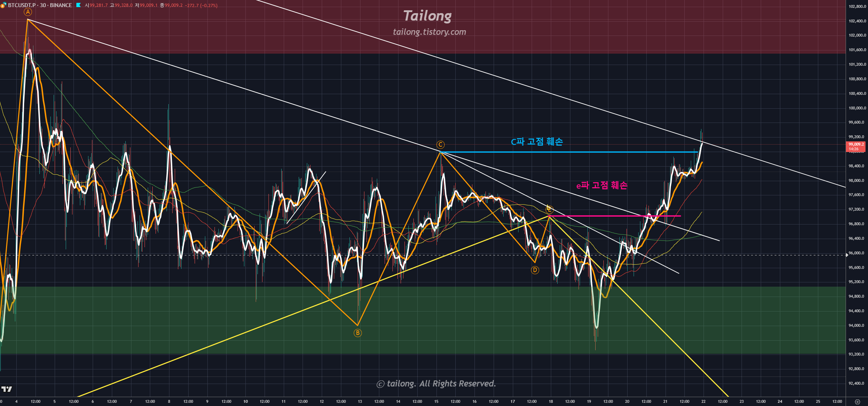
Task: Click date 25 on the time axis
Action: click(x=818, y=401)
